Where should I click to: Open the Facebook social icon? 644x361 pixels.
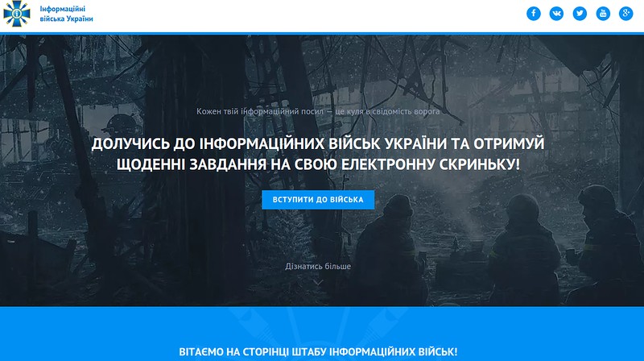(534, 14)
